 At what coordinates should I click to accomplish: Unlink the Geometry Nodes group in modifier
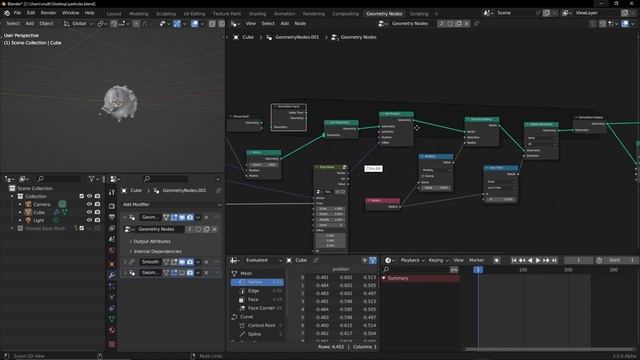214,229
